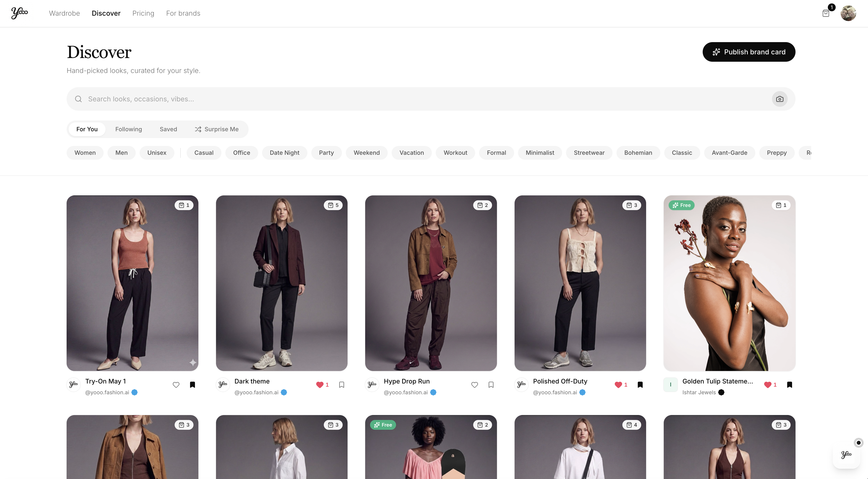Select the Minimalist filter chip
Screen dimensions: 868x479
(540, 153)
